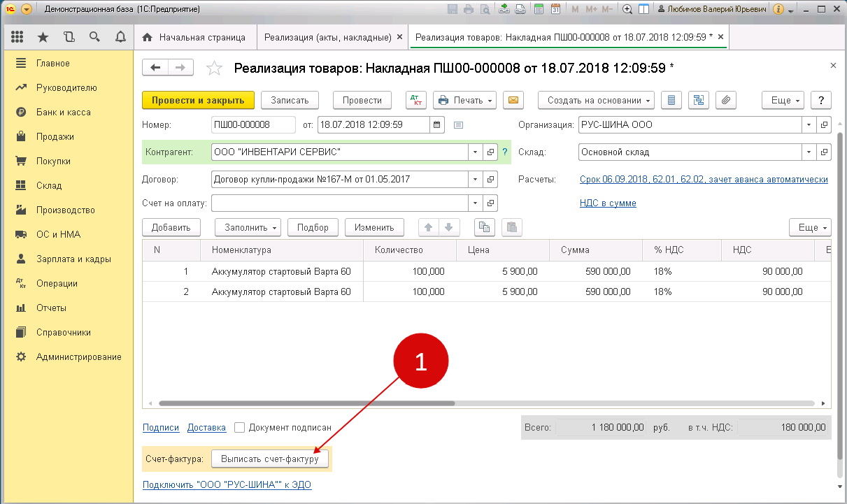Open comment icon next to date
Image resolution: width=847 pixels, height=504 pixels.
[459, 125]
